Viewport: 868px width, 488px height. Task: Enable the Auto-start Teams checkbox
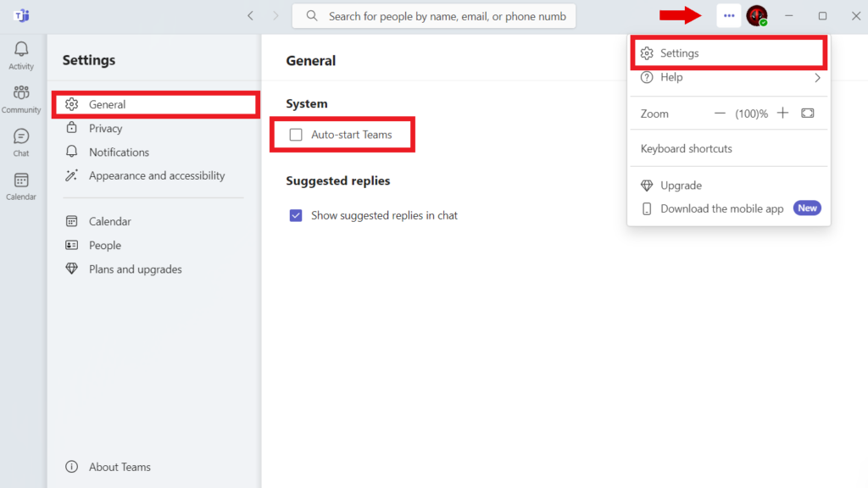(x=296, y=134)
